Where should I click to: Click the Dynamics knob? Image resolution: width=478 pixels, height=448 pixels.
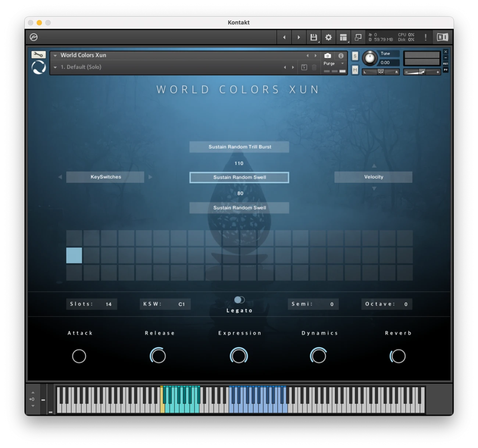click(318, 356)
